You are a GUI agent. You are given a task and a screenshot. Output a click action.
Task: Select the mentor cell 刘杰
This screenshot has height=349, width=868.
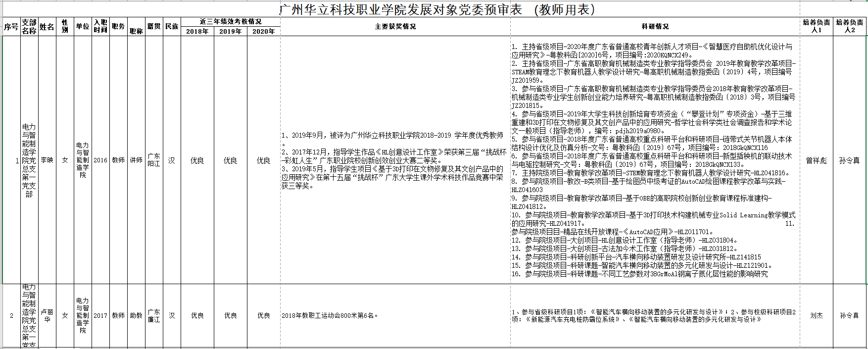click(x=817, y=316)
